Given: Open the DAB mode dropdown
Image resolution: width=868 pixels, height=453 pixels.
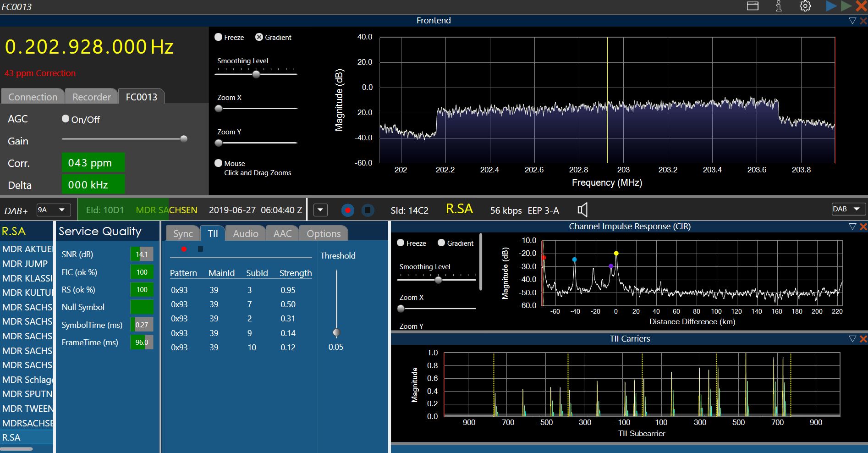Looking at the screenshot, I should pos(848,209).
